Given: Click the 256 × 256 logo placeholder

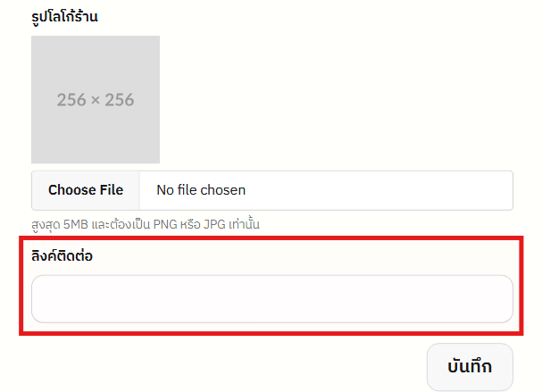Looking at the screenshot, I should coord(96,100).
